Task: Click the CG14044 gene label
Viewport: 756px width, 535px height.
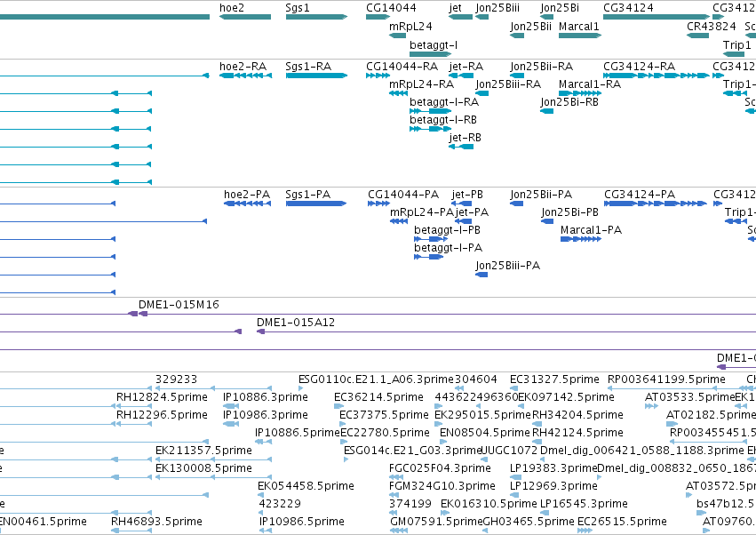Action: pyautogui.click(x=391, y=8)
